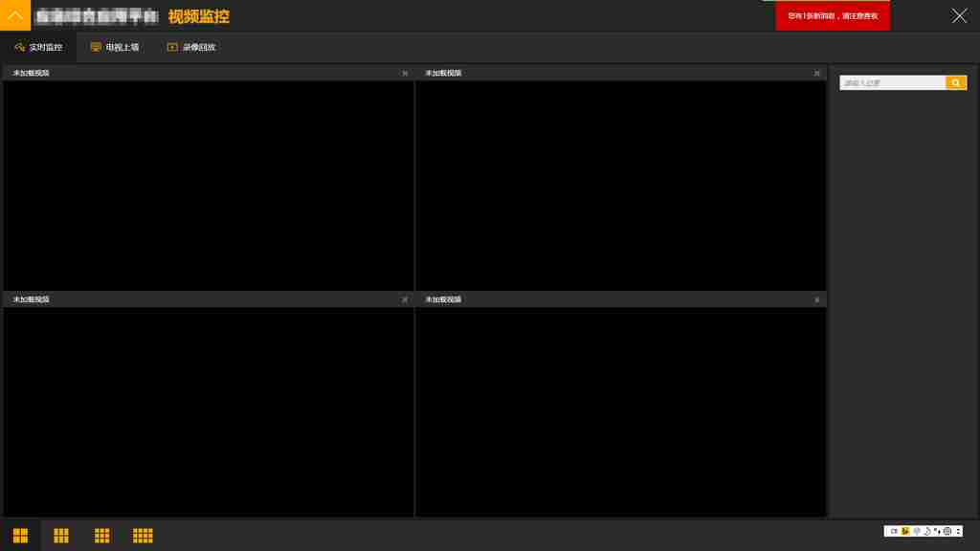Close the bottom-left 未加载视频 pane
The width and height of the screenshot is (980, 551).
pos(405,300)
